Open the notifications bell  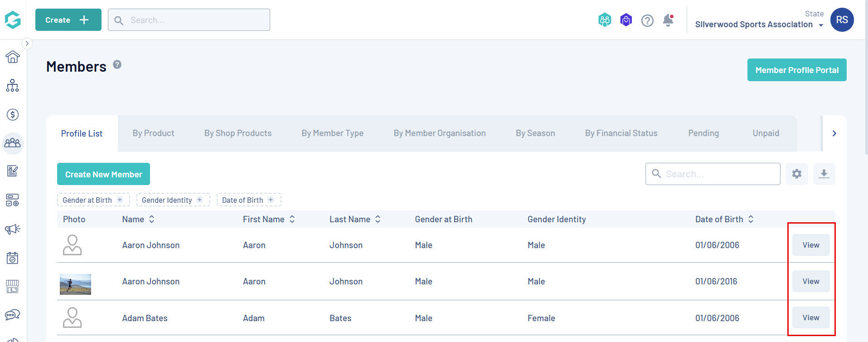668,20
